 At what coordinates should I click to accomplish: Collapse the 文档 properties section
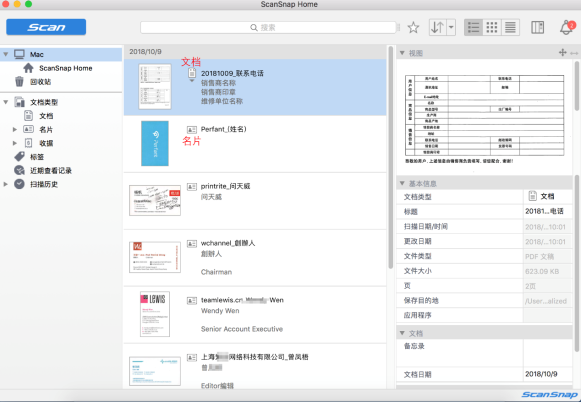pyautogui.click(x=402, y=333)
